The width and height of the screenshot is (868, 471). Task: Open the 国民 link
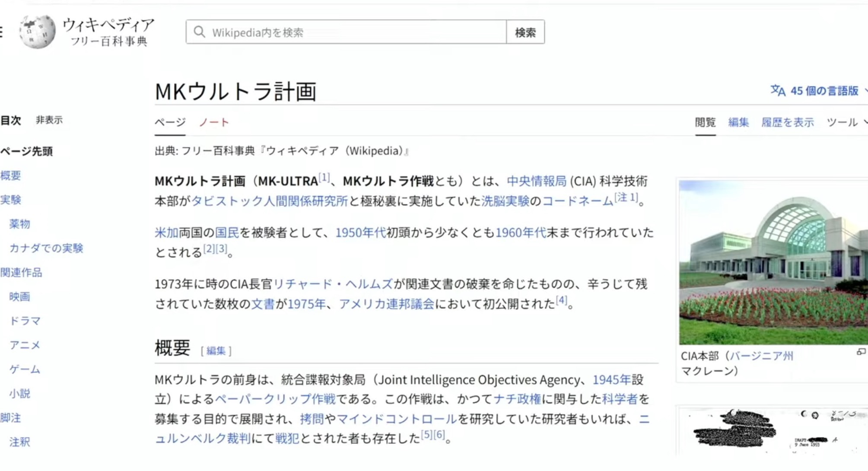[x=227, y=232]
